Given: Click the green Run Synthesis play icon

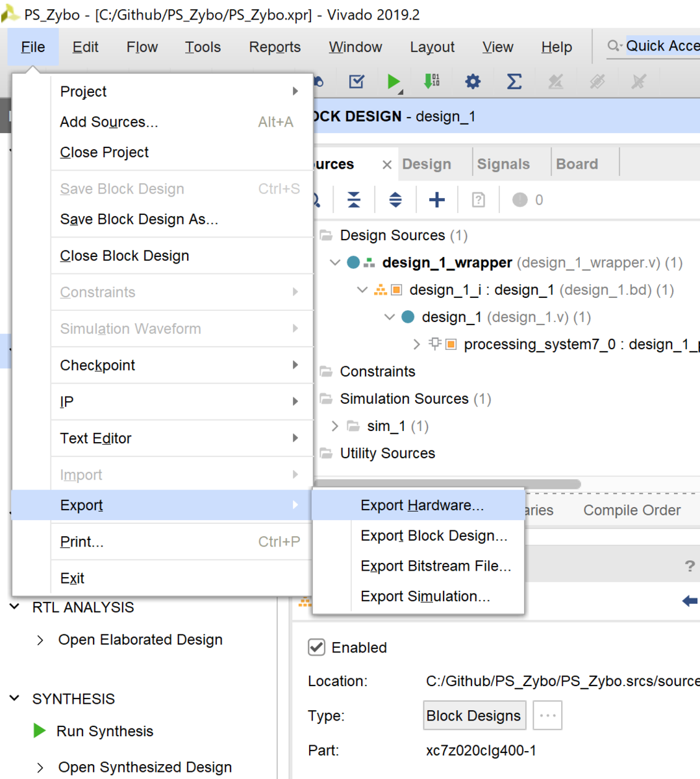Looking at the screenshot, I should (40, 730).
